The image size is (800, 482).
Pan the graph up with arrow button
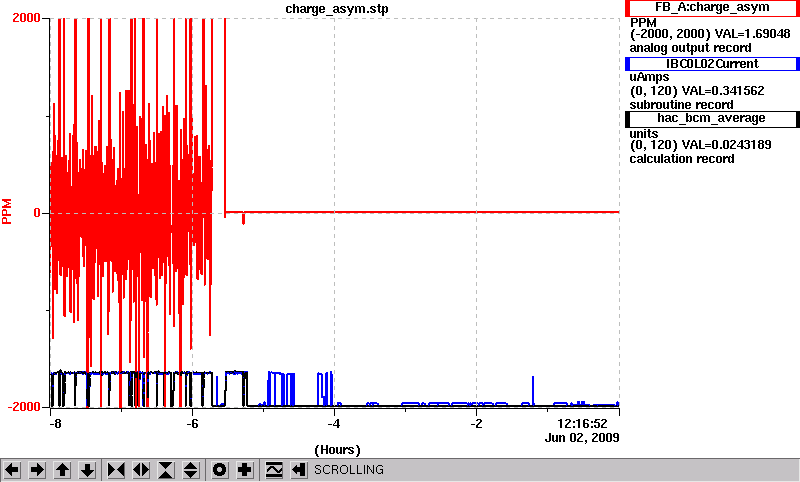coord(62,470)
